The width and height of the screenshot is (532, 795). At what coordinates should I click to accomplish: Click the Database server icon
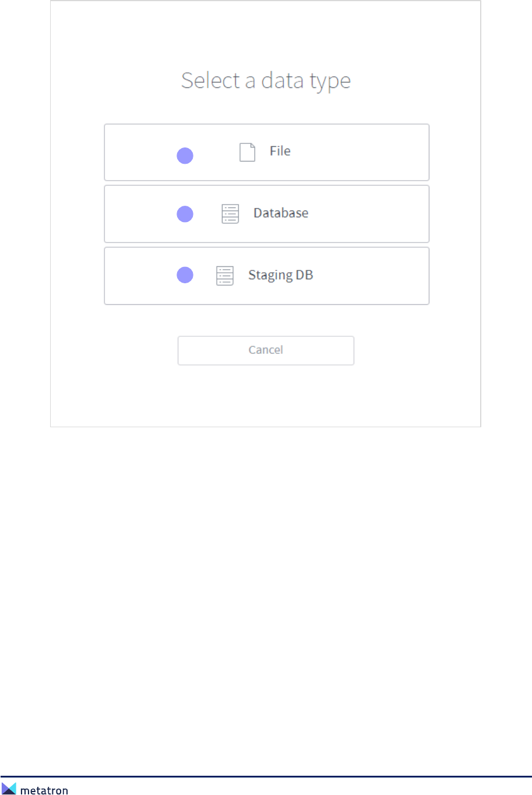(230, 214)
